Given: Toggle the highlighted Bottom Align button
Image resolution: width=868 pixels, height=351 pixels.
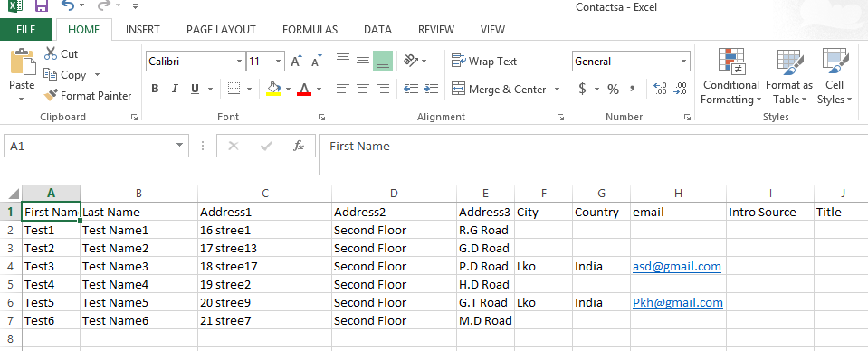Looking at the screenshot, I should point(383,61).
